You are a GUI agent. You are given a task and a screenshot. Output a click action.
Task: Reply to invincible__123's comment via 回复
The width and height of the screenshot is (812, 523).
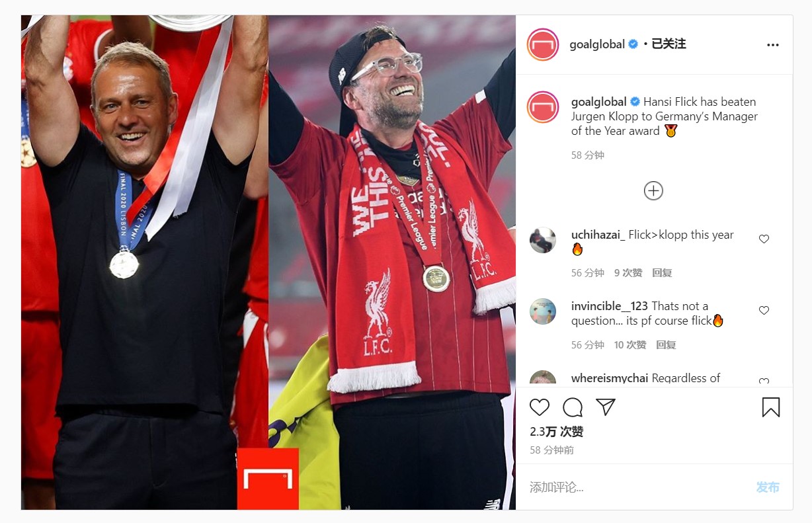tap(666, 344)
